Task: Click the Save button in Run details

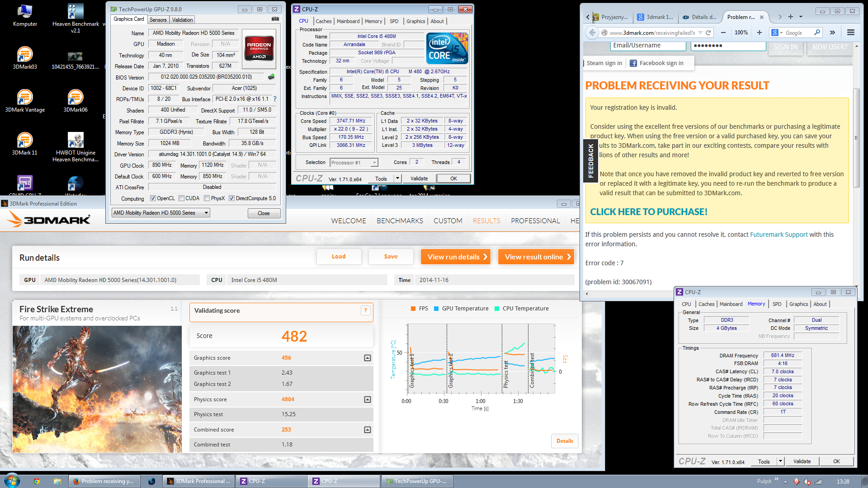Action: pyautogui.click(x=391, y=257)
